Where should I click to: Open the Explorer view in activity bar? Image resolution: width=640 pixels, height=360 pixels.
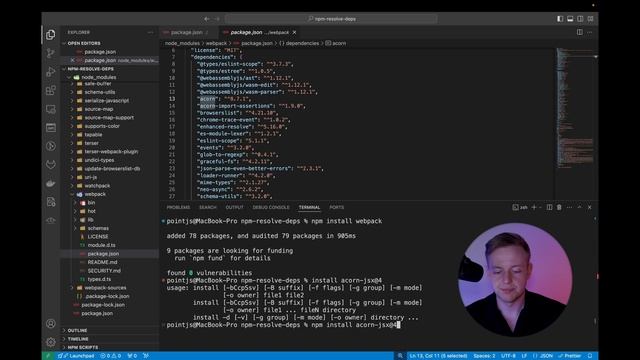pyautogui.click(x=51, y=35)
